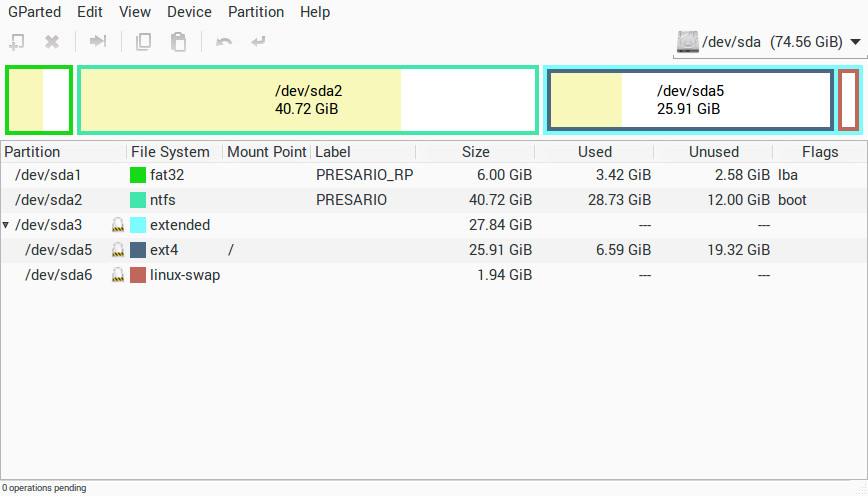Open the Device menu
Screen dimensions: 868x496
[189, 12]
